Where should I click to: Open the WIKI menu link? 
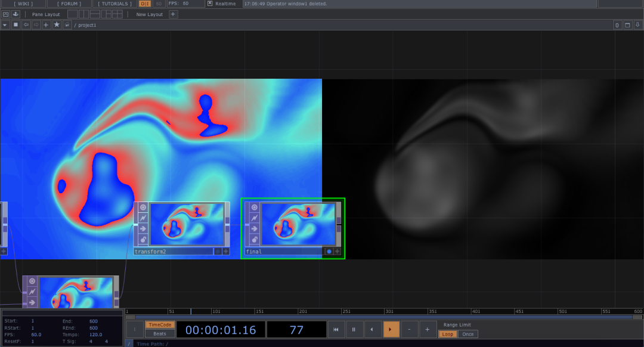tap(24, 4)
